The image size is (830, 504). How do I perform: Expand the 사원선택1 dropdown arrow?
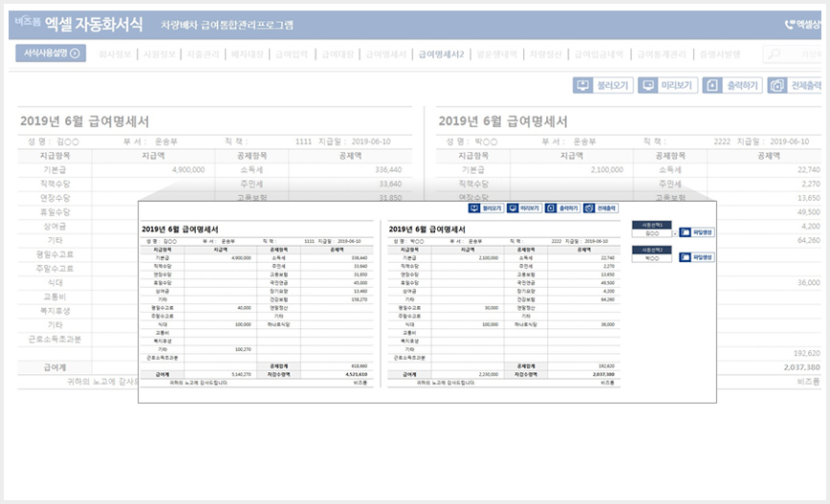[675, 233]
